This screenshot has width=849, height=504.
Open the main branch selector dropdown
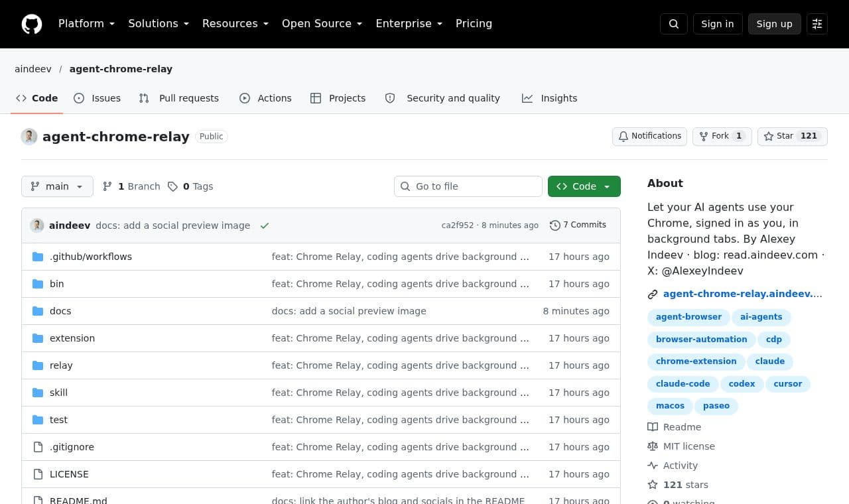[57, 186]
